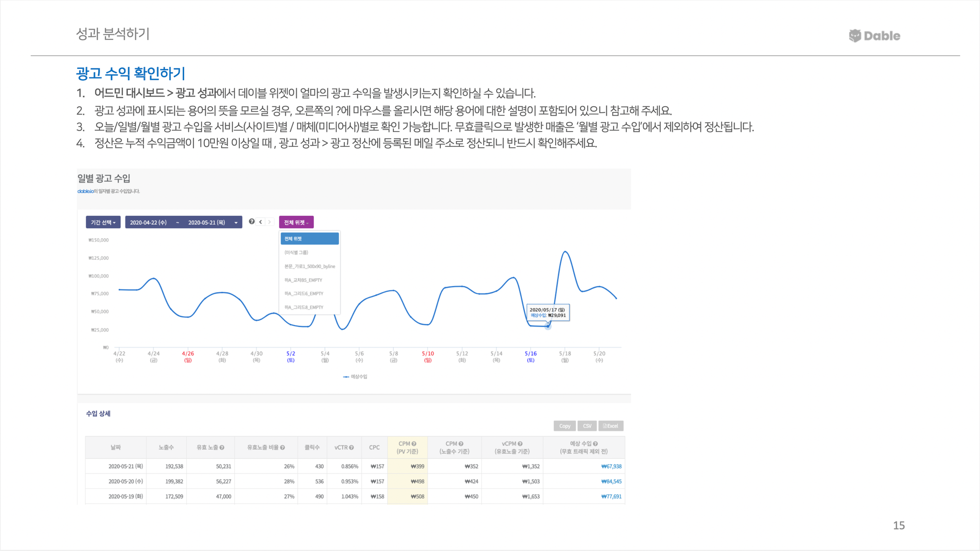The height and width of the screenshot is (551, 980).
Task: Click the Excel export button
Action: tap(611, 426)
